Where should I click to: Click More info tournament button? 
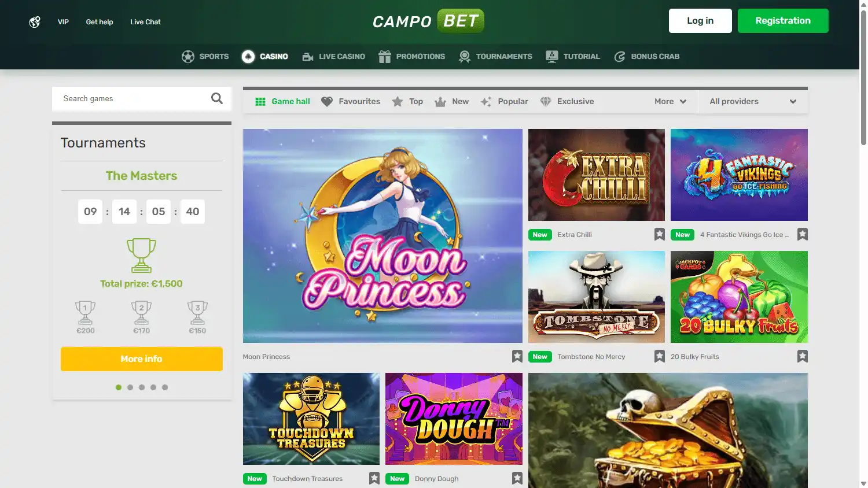(142, 359)
